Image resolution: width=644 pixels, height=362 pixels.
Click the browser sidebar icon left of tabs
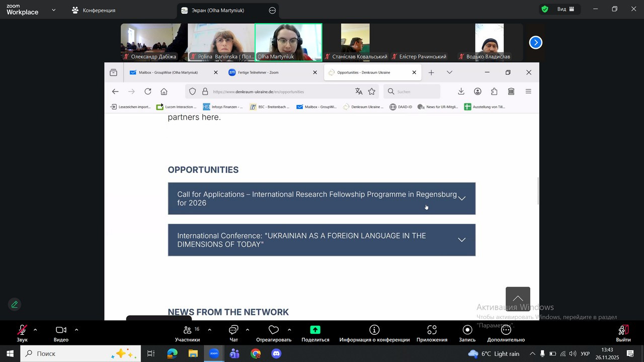click(114, 72)
